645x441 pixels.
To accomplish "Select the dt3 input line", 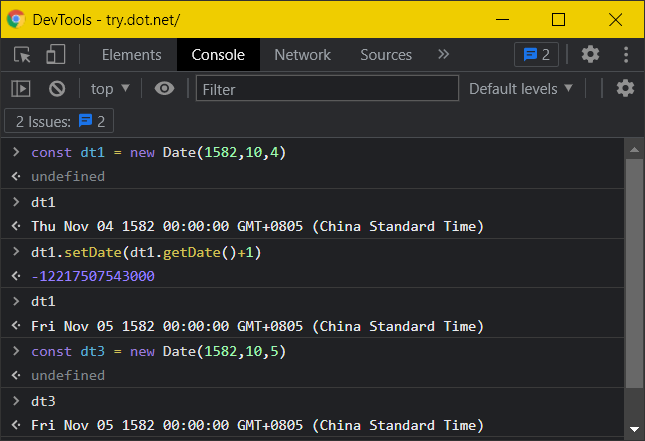I will tap(43, 401).
